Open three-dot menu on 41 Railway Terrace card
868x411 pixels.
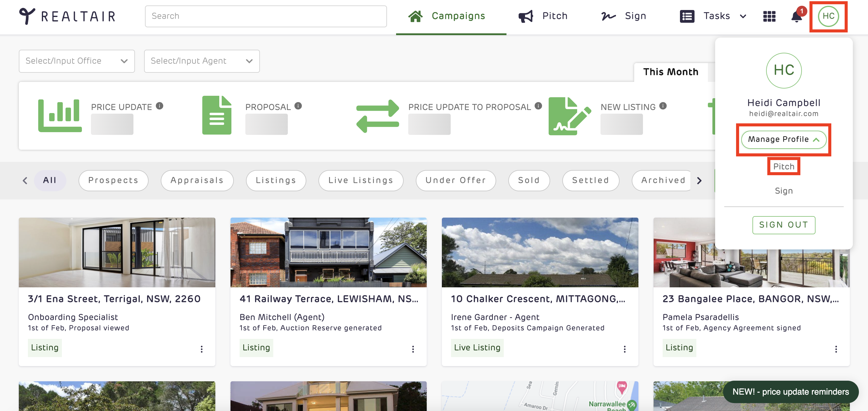coord(413,349)
